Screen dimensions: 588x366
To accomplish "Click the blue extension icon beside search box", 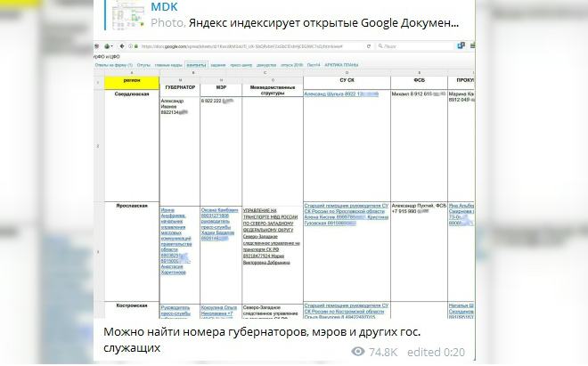I will [x=461, y=45].
